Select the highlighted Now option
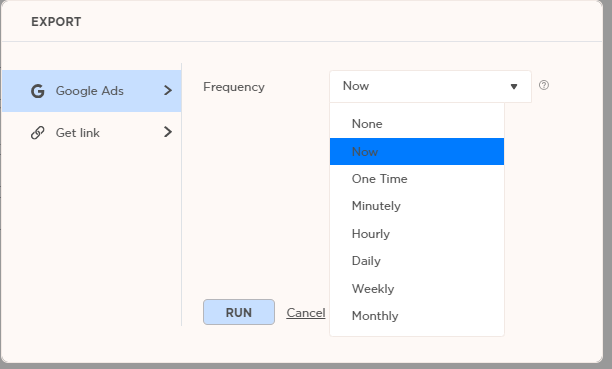The height and width of the screenshot is (369, 612). [x=417, y=152]
